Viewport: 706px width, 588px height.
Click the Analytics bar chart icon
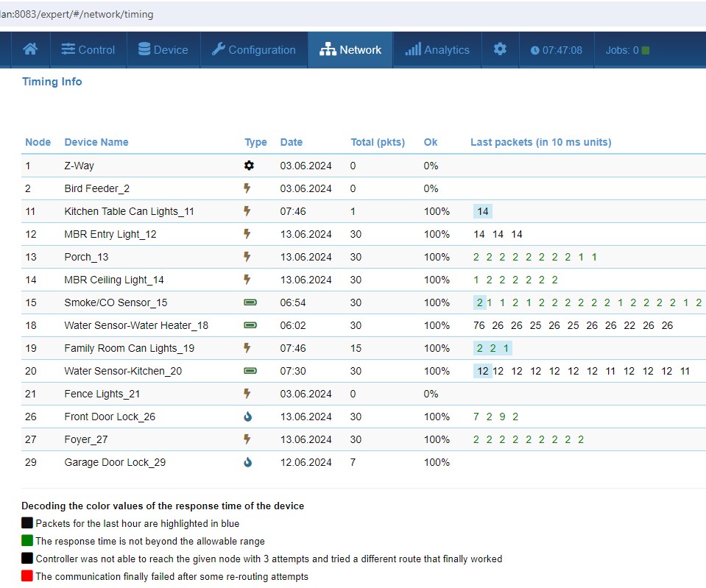(x=413, y=49)
